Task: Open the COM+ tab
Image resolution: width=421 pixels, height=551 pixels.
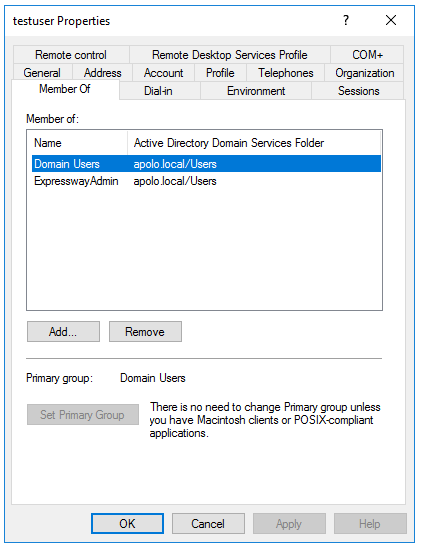Action: [x=367, y=55]
